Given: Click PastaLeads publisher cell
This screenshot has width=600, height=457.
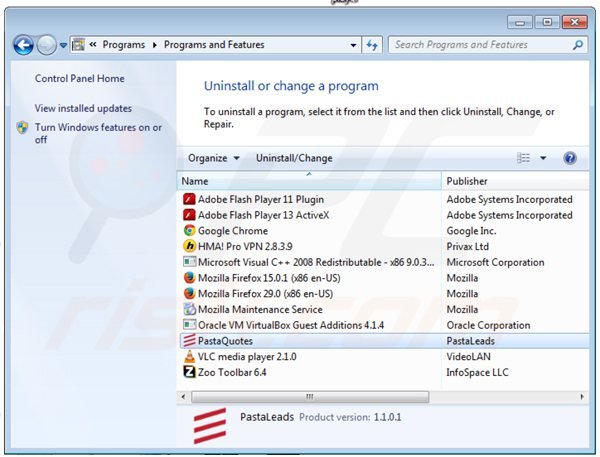Looking at the screenshot, I should (x=470, y=341).
